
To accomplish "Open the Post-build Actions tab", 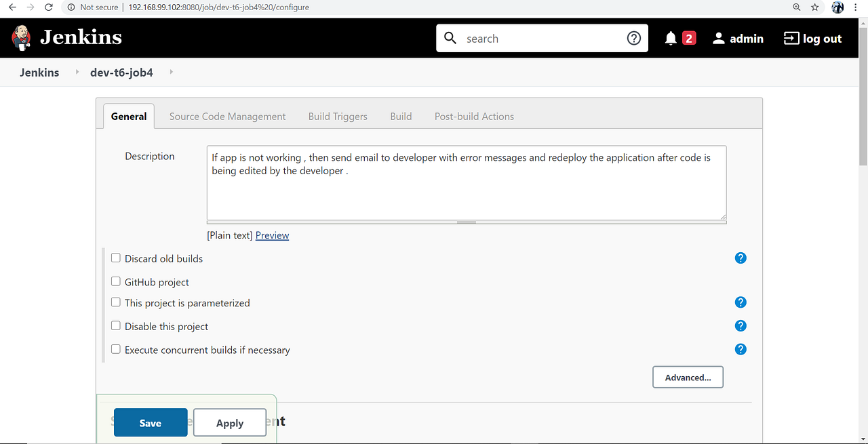I will tap(474, 116).
